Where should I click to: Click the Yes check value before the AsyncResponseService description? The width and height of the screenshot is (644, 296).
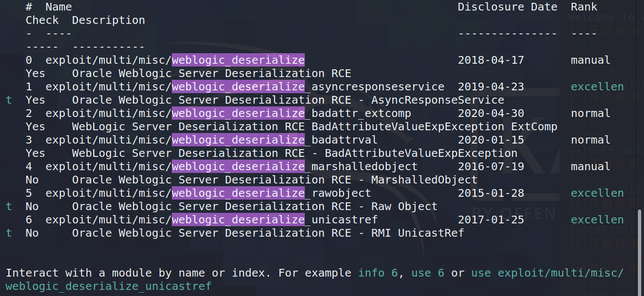click(35, 100)
